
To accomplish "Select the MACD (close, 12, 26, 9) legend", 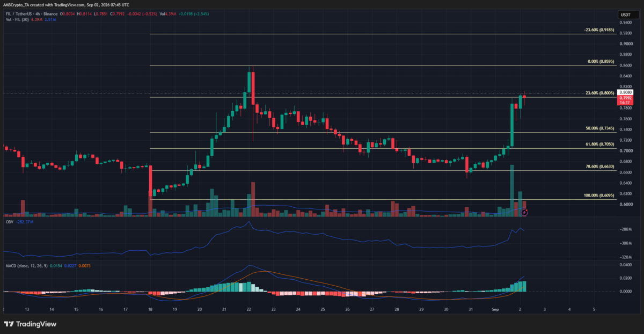I will click(27, 266).
